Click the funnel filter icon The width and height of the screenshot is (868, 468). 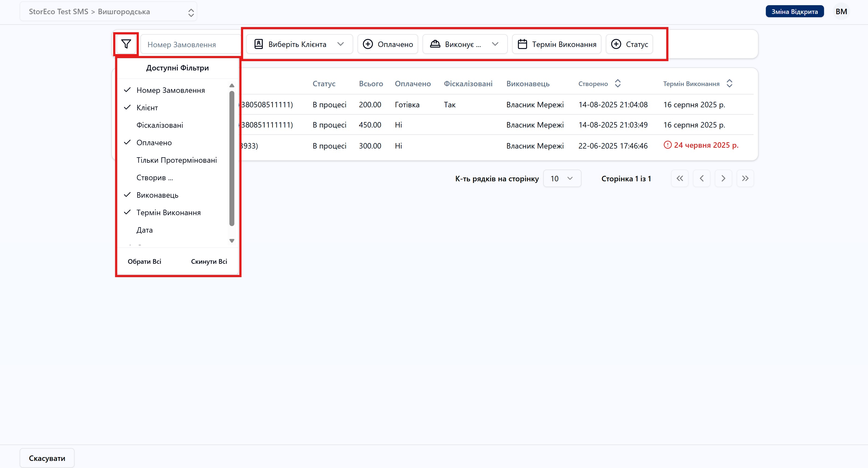pyautogui.click(x=126, y=44)
